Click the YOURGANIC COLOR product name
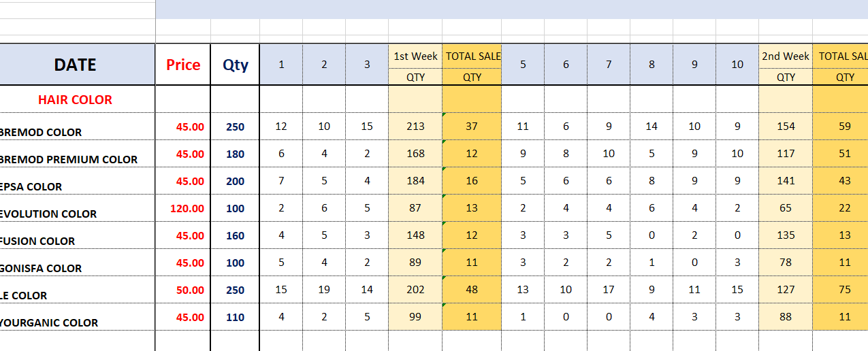The height and width of the screenshot is (351, 868). pyautogui.click(x=50, y=322)
